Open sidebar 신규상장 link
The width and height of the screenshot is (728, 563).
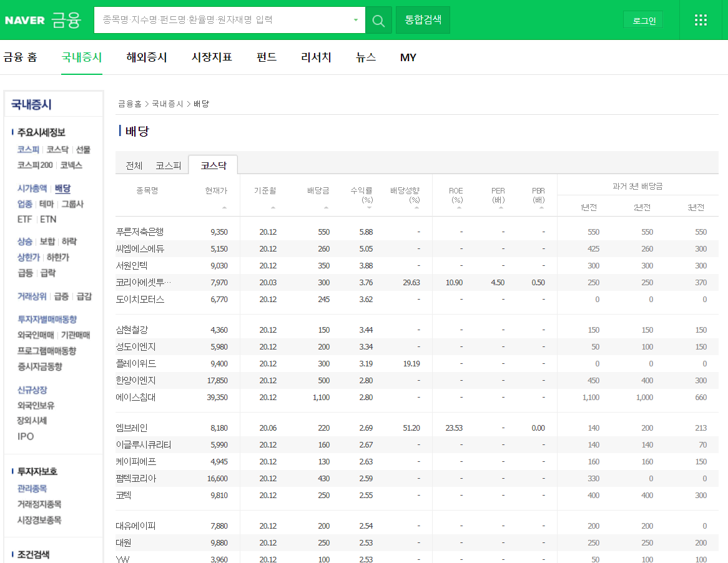point(32,389)
